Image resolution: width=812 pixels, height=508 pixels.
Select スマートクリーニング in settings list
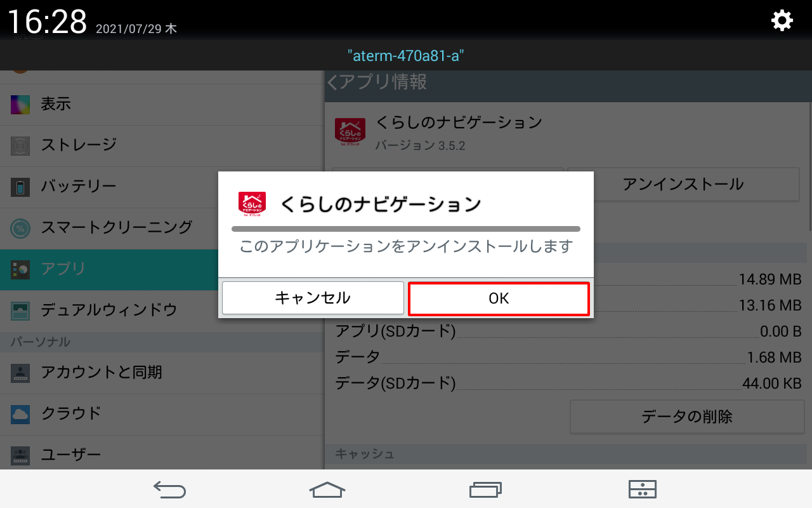tap(162, 227)
